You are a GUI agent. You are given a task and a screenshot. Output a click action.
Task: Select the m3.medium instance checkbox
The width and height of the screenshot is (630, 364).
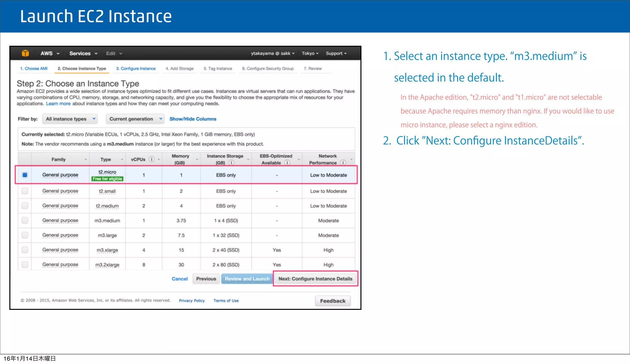25,220
